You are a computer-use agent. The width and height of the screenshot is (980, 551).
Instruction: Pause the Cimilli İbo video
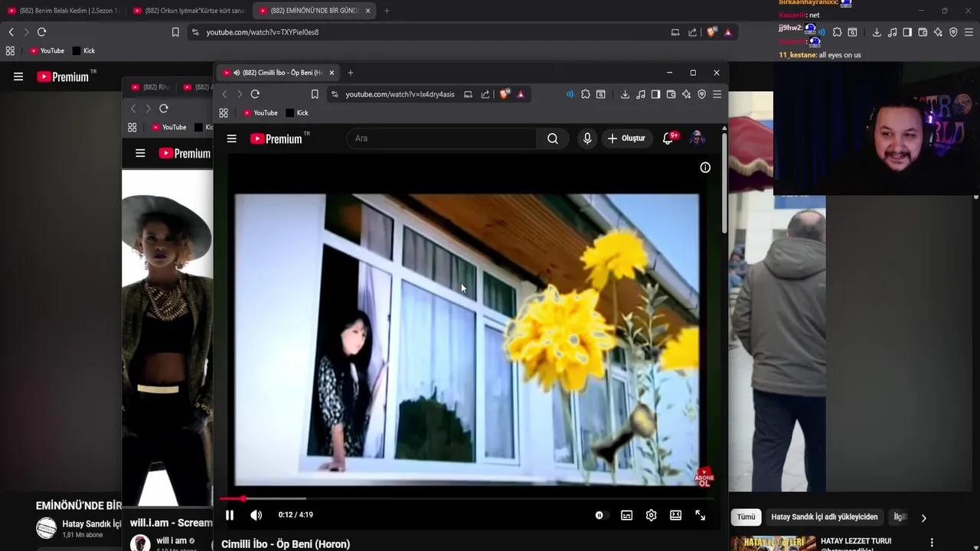click(229, 515)
